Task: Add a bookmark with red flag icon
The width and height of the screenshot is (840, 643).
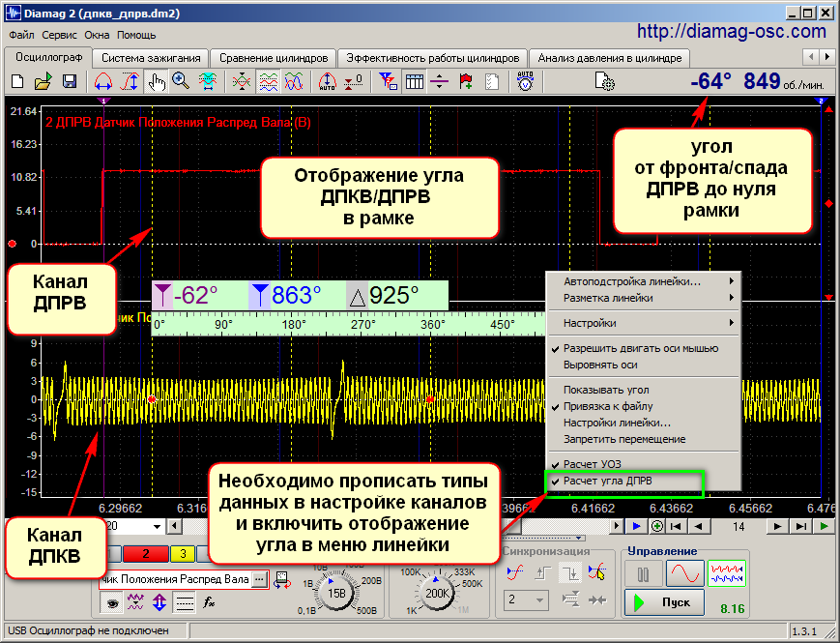Action: pyautogui.click(x=466, y=81)
